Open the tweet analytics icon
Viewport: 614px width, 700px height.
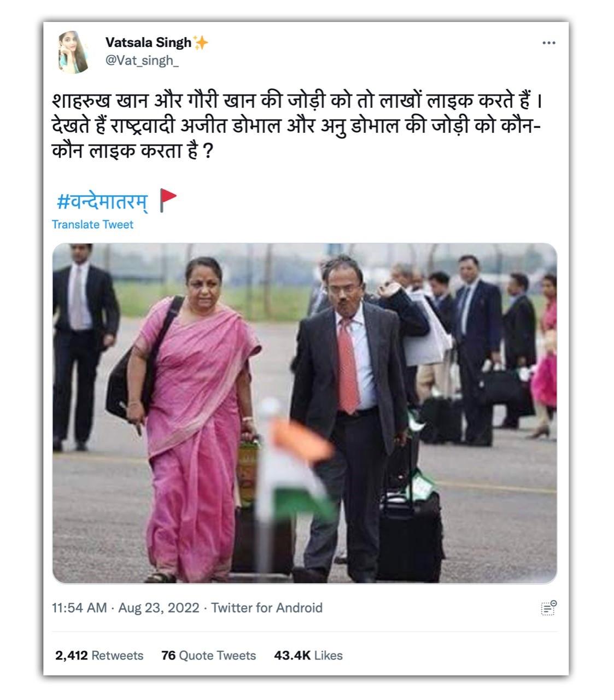[548, 608]
